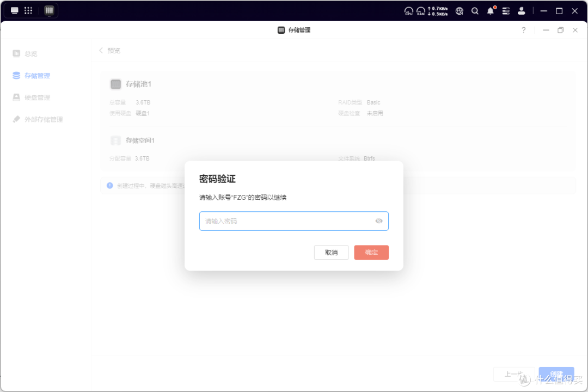Click the info icon in creation notice

110,185
